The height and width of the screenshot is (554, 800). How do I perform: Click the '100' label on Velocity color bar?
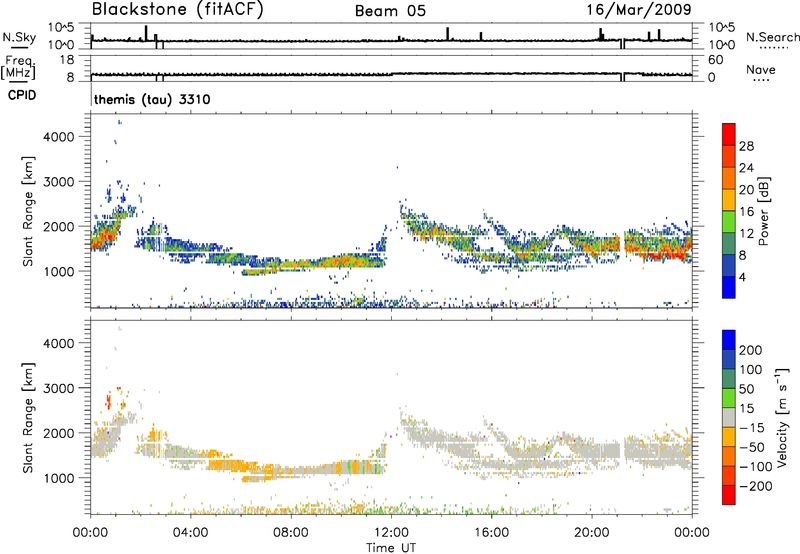tap(751, 369)
